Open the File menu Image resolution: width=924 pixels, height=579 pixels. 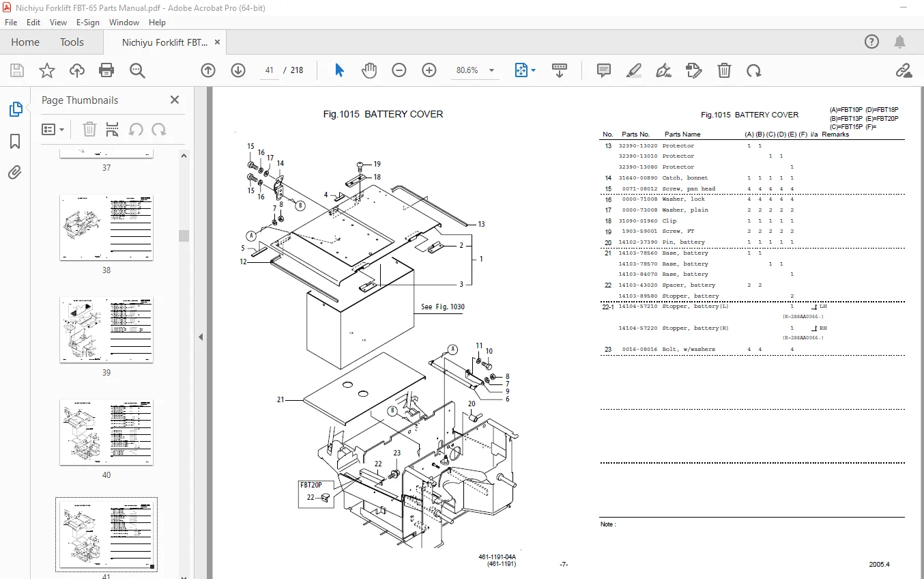11,22
